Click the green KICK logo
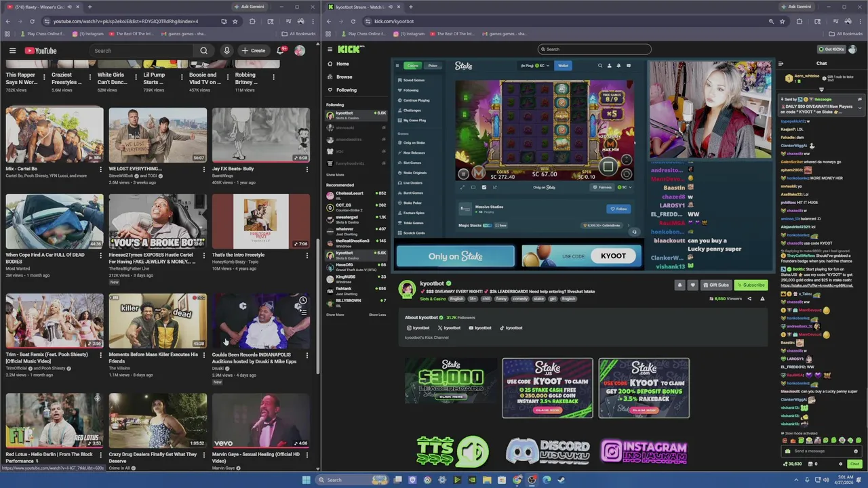The width and height of the screenshot is (868, 488). (351, 49)
